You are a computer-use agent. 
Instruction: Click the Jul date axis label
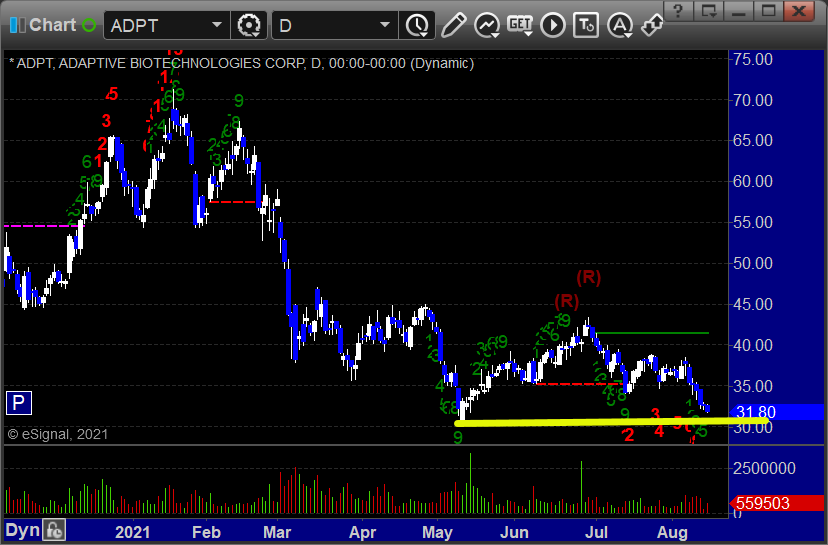(596, 532)
